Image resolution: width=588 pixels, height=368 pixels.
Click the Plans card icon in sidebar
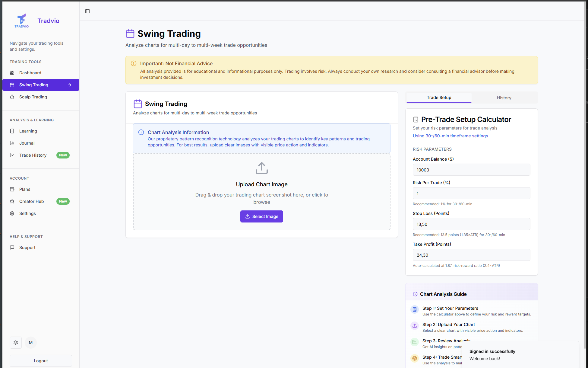(12, 189)
